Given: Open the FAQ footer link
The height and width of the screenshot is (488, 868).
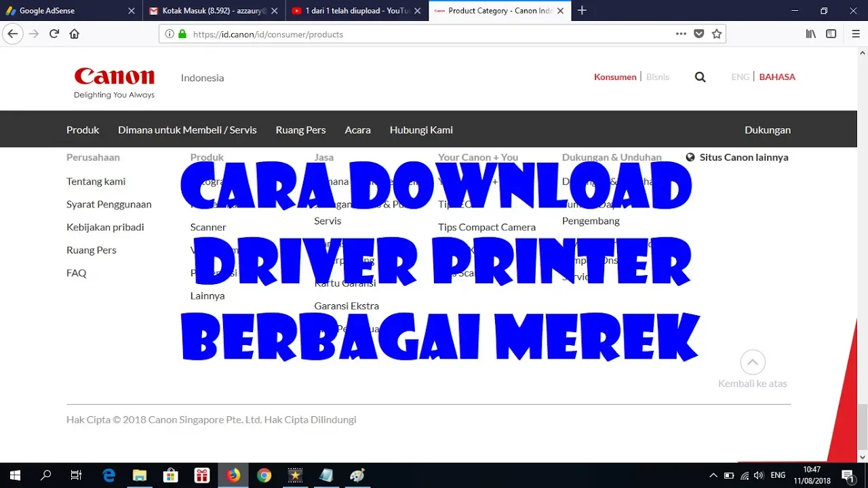Looking at the screenshot, I should [76, 273].
